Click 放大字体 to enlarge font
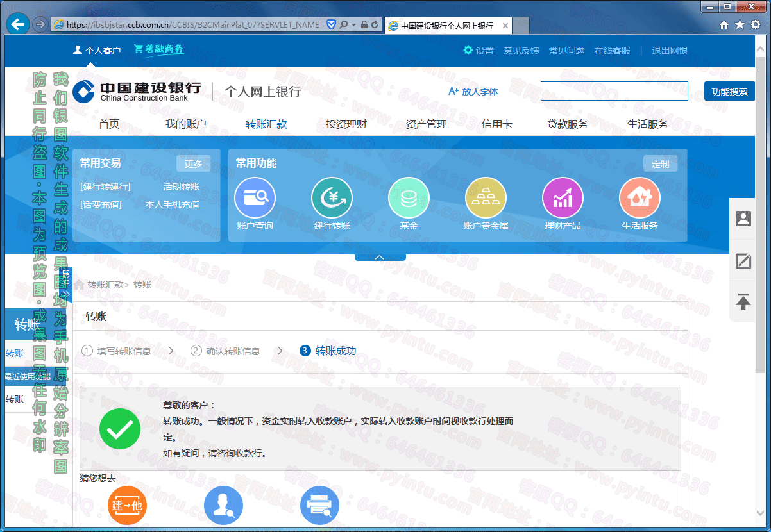The width and height of the screenshot is (771, 532). [473, 92]
